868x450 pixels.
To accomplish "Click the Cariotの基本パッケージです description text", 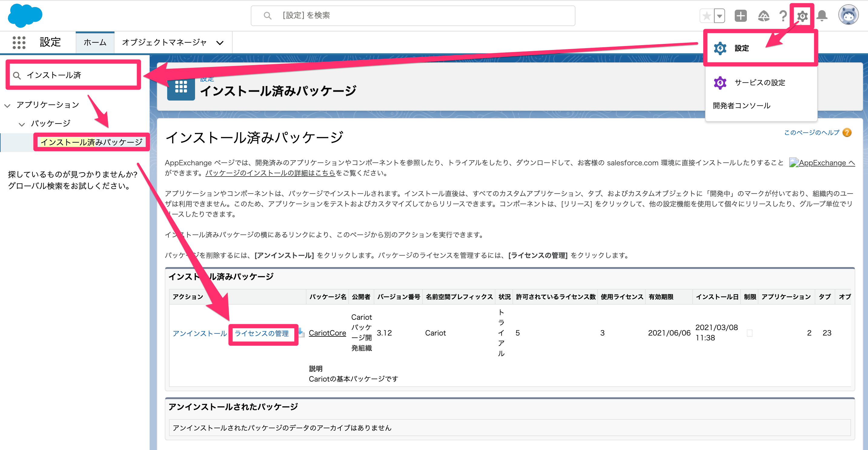I will click(x=353, y=379).
